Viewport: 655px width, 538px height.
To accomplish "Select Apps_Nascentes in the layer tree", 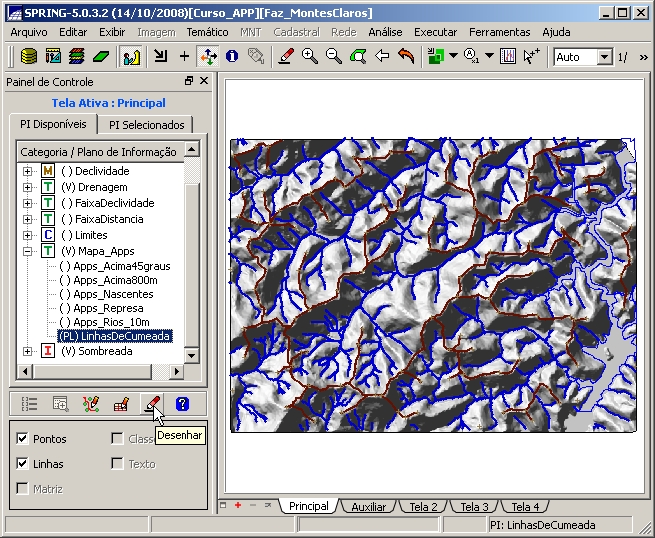I will pos(113,294).
